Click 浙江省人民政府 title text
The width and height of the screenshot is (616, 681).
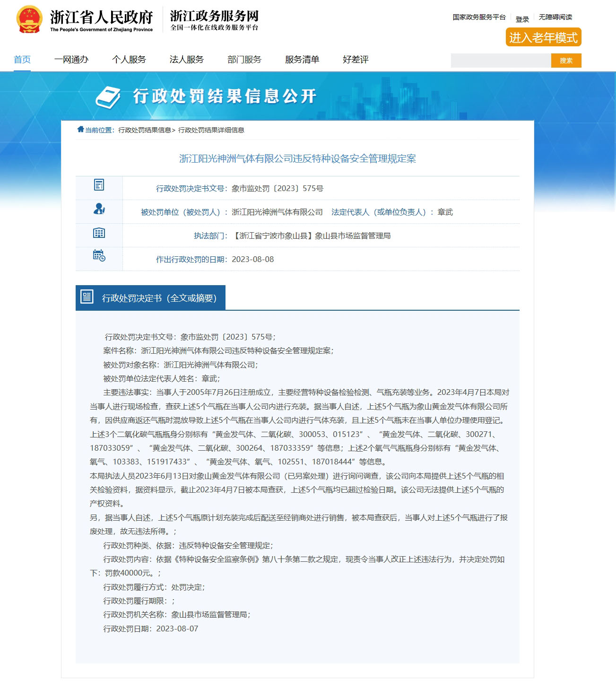[x=102, y=17]
